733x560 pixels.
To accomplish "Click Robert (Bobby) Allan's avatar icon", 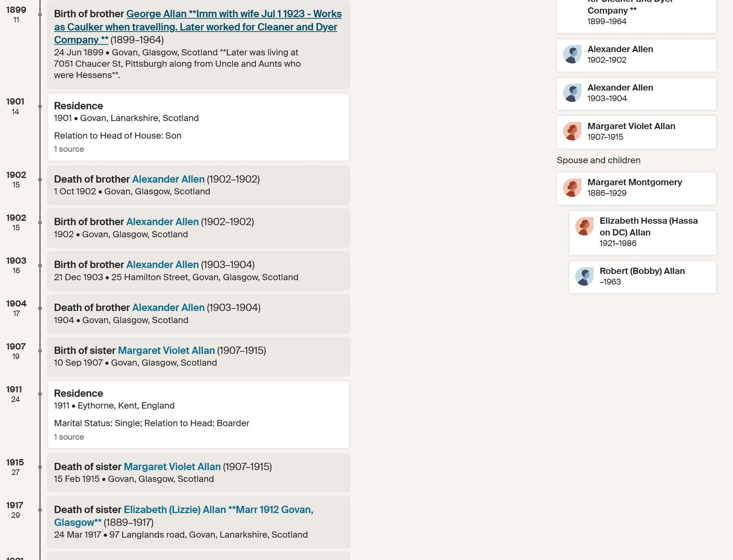I will [x=584, y=277].
